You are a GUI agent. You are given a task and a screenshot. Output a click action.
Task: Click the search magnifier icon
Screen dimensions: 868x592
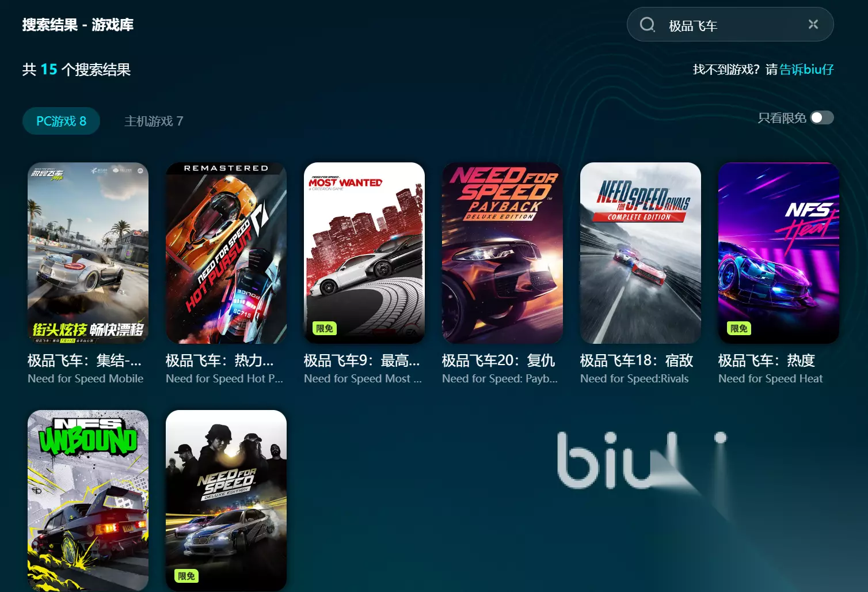click(648, 25)
